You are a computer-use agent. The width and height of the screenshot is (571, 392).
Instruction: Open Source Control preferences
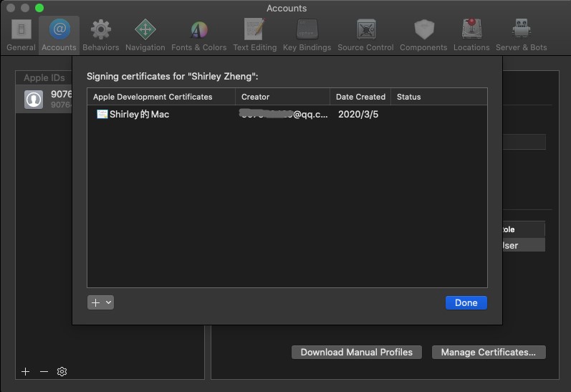(365, 35)
